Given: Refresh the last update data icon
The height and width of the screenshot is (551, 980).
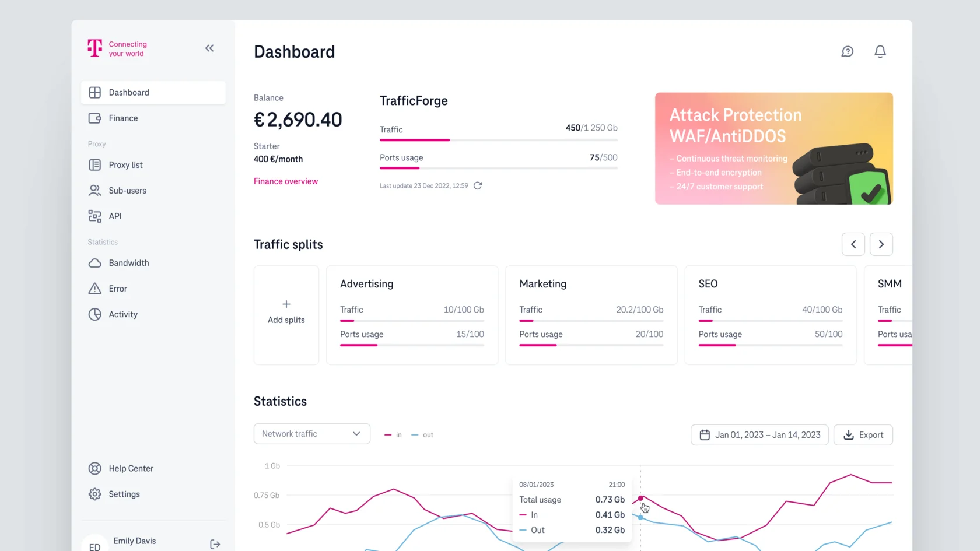Looking at the screenshot, I should coord(478,185).
